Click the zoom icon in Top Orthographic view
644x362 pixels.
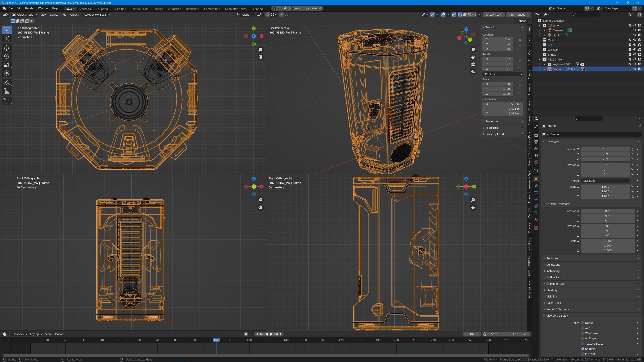click(x=260, y=50)
